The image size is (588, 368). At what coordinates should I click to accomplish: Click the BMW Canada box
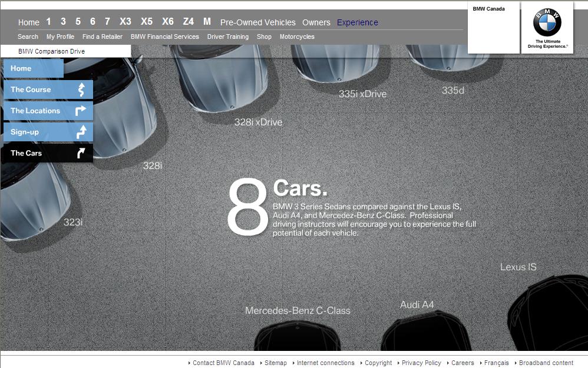(x=494, y=27)
